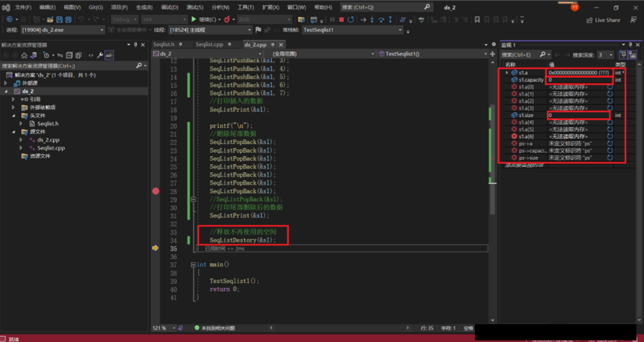Click the Watch 1 search field (Ctrl+E)
The image size is (644, 342).
pyautogui.click(x=526, y=55)
